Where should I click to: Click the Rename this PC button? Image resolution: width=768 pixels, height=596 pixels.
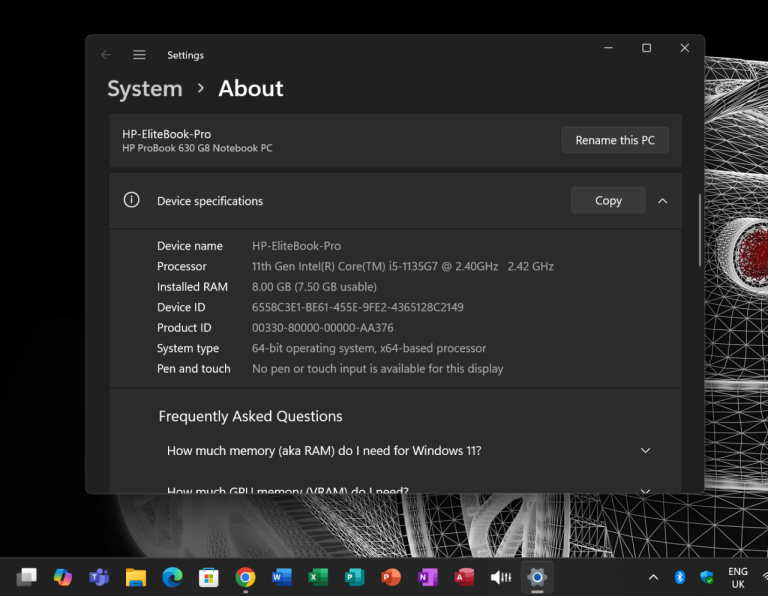[614, 140]
